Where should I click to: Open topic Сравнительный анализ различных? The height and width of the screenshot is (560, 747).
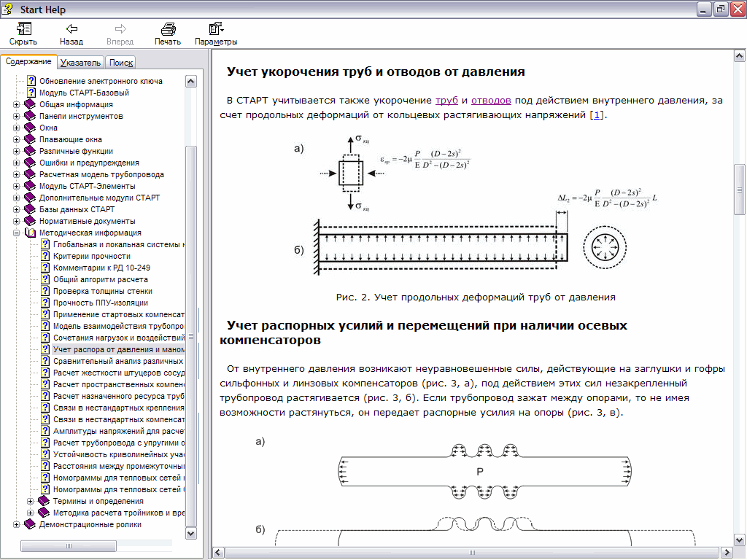click(118, 361)
